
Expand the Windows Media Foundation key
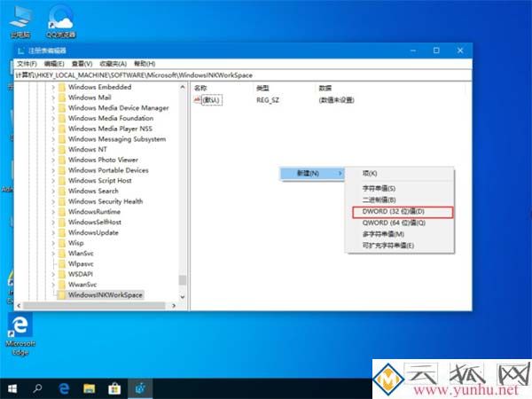pyautogui.click(x=53, y=119)
